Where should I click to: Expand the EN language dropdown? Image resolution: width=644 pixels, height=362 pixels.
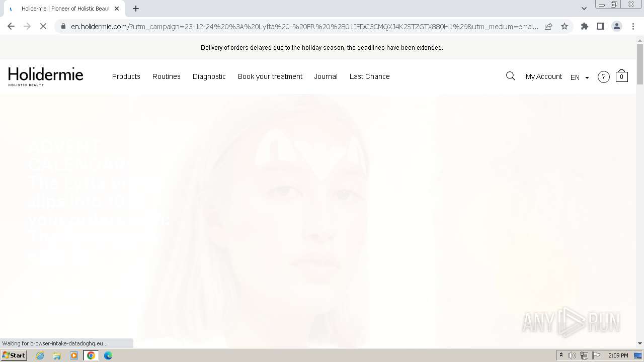pos(580,77)
